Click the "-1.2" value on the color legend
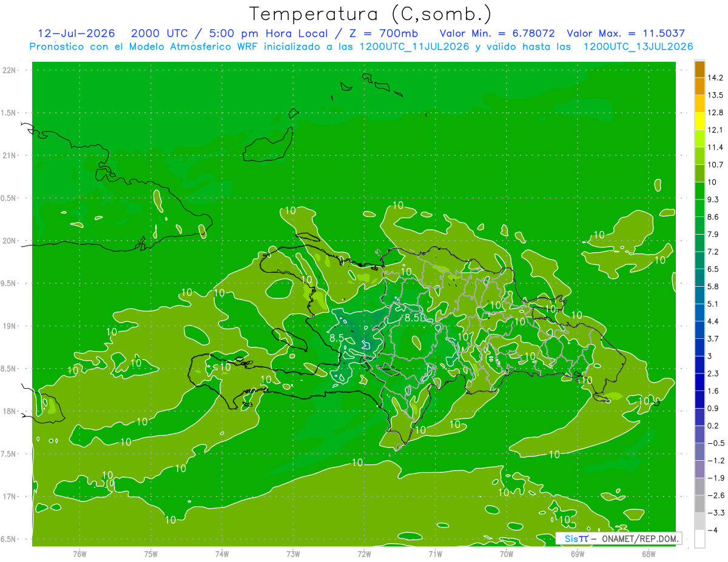The width and height of the screenshot is (728, 562). pos(716,461)
